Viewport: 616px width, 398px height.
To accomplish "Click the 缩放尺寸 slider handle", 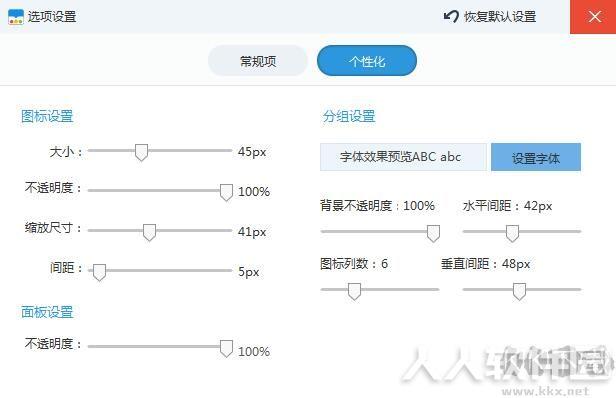I will point(149,232).
